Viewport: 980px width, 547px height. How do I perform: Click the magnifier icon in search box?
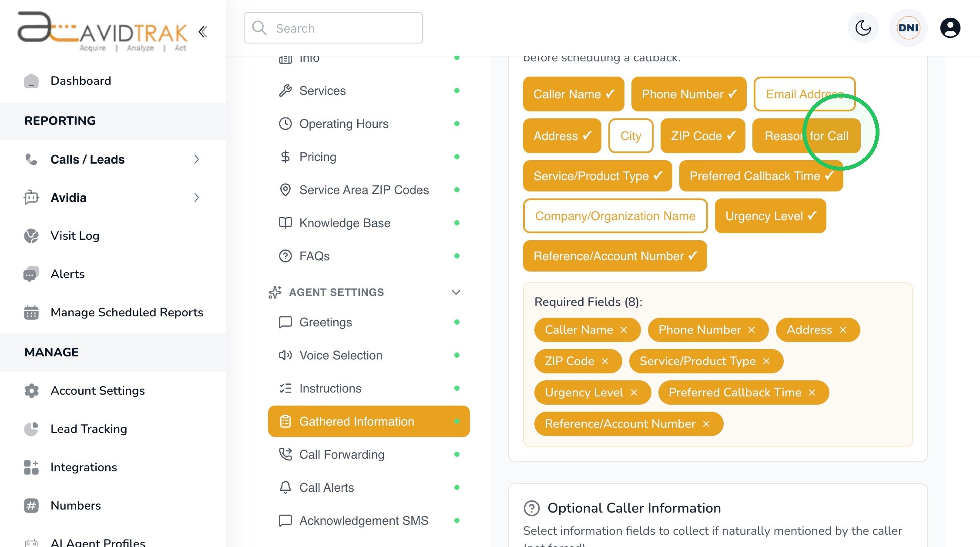259,28
